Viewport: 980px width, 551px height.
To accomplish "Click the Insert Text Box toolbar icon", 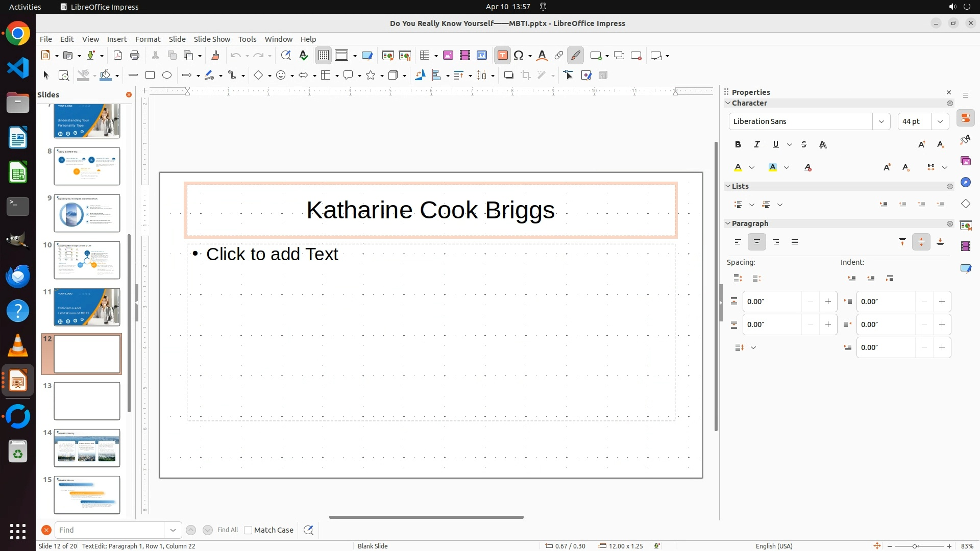I will coord(502,56).
